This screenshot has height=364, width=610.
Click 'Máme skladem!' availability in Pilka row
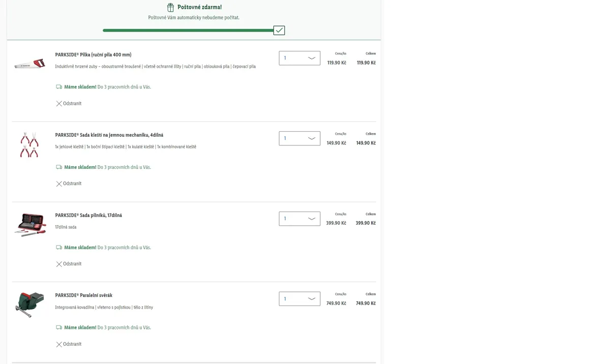(80, 87)
